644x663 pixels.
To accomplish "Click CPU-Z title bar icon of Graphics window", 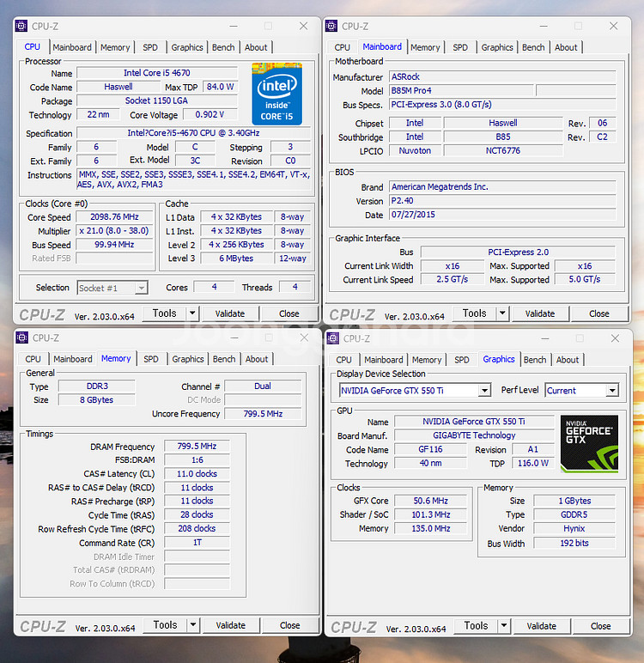I will [x=334, y=338].
